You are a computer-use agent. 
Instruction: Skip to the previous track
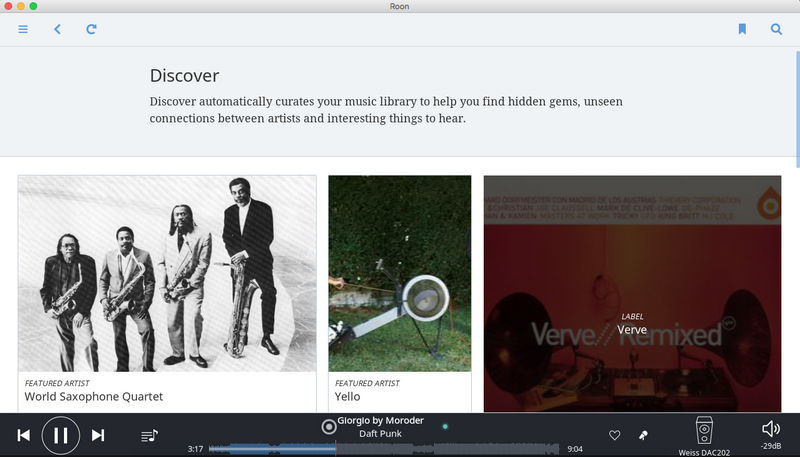[23, 435]
